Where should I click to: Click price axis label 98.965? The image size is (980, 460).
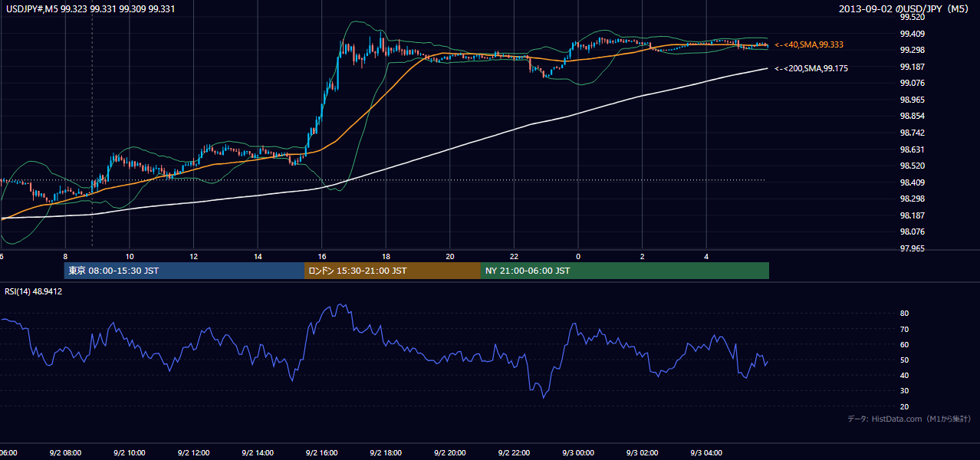pos(911,100)
